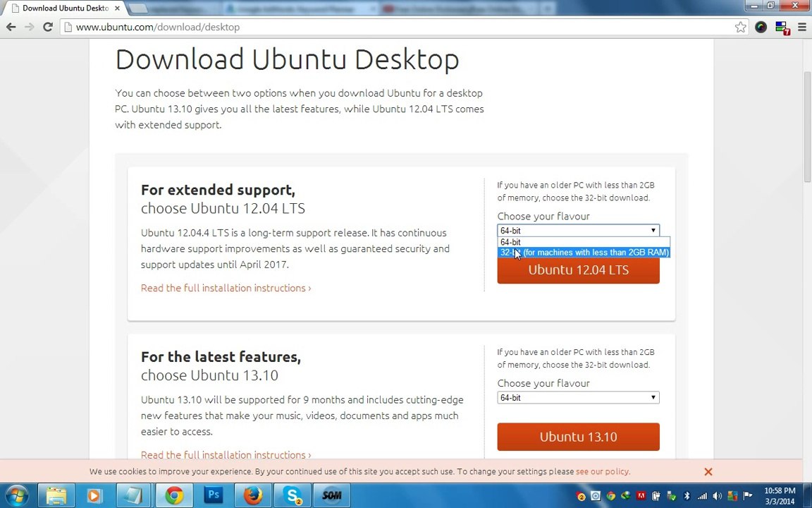Image resolution: width=812 pixels, height=508 pixels.
Task: Open the power plug tray icon
Action: 656,495
